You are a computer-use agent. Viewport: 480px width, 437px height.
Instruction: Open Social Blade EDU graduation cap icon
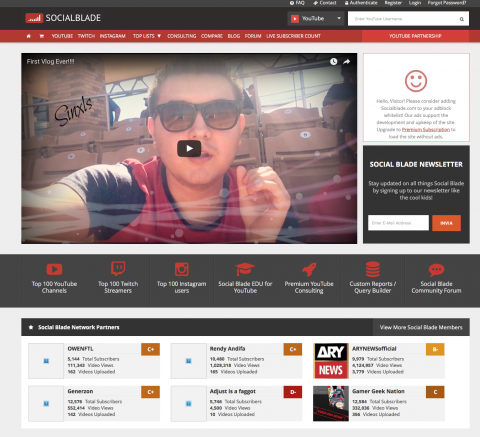click(245, 269)
